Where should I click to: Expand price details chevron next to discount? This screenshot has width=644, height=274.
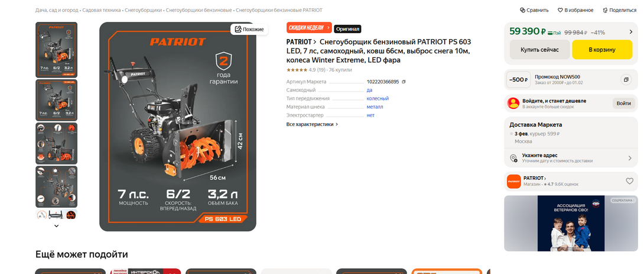(631, 32)
